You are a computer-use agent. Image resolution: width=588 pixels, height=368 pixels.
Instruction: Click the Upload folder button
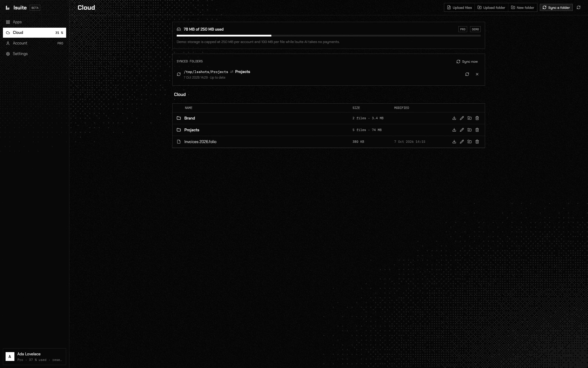pos(491,8)
